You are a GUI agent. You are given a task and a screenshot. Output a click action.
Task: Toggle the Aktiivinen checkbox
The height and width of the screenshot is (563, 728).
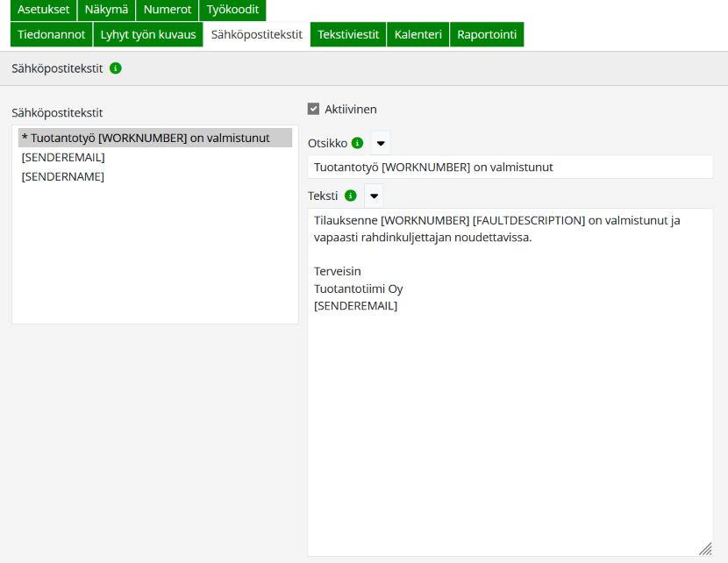313,109
